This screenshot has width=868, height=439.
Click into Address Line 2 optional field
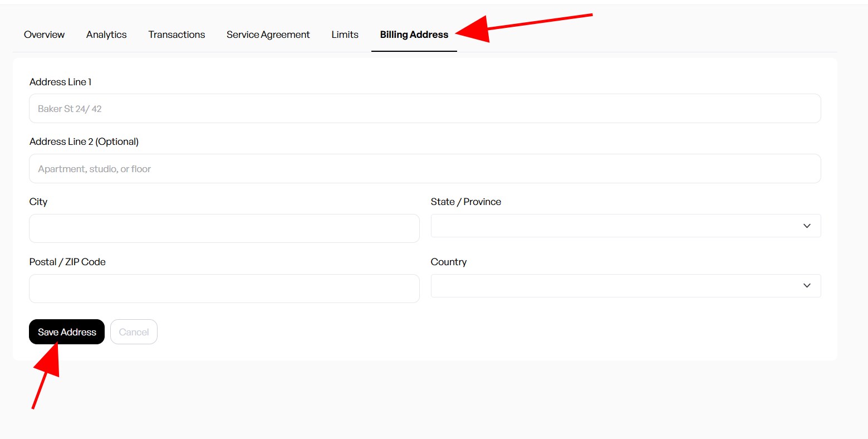(424, 169)
